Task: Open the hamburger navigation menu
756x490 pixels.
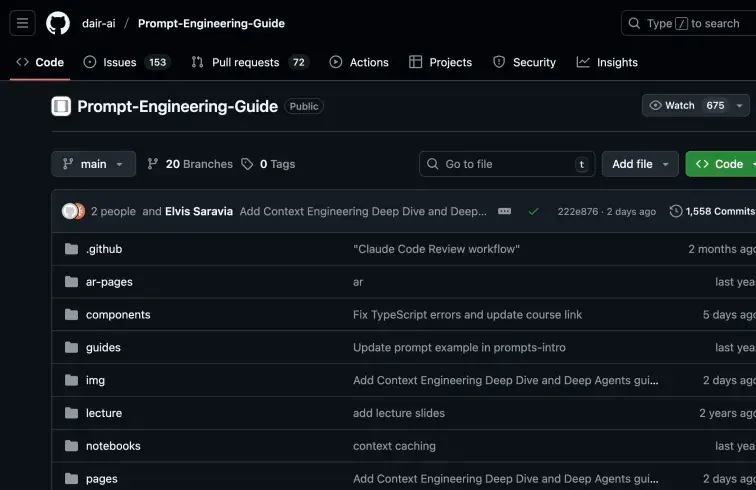Action: pos(23,23)
